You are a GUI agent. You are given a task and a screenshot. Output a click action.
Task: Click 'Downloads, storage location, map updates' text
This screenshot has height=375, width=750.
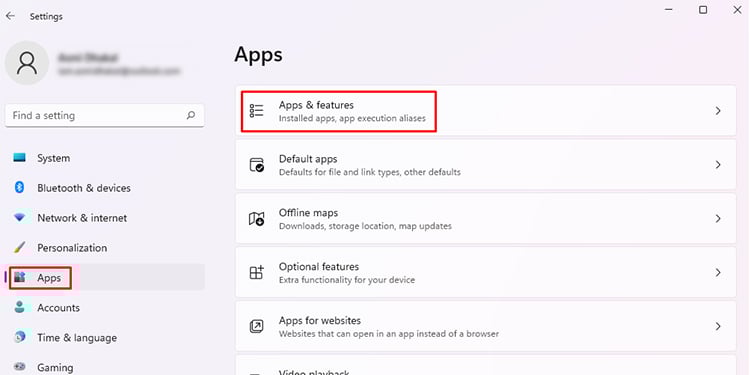pos(365,226)
